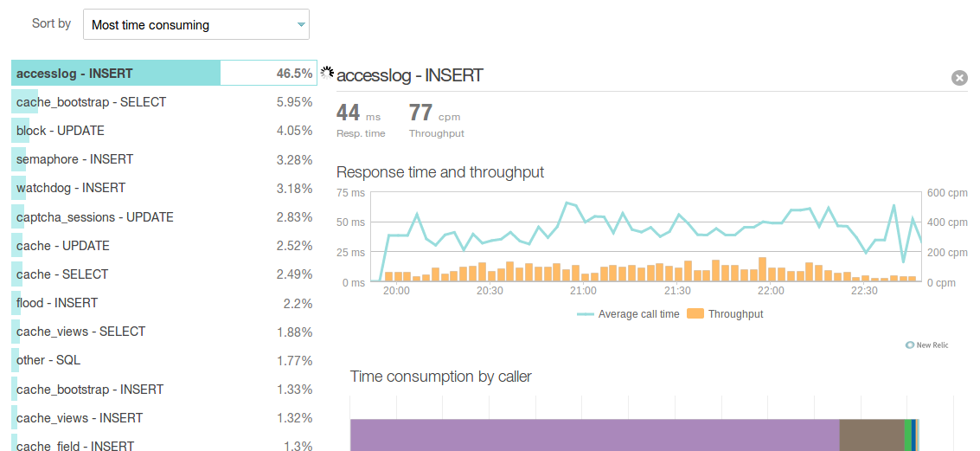Open the semaphore - INSERT entry
The width and height of the screenshot is (980, 451).
(164, 159)
